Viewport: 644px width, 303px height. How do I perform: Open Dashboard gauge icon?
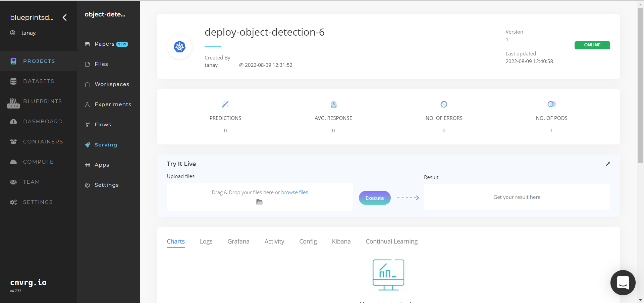click(13, 122)
